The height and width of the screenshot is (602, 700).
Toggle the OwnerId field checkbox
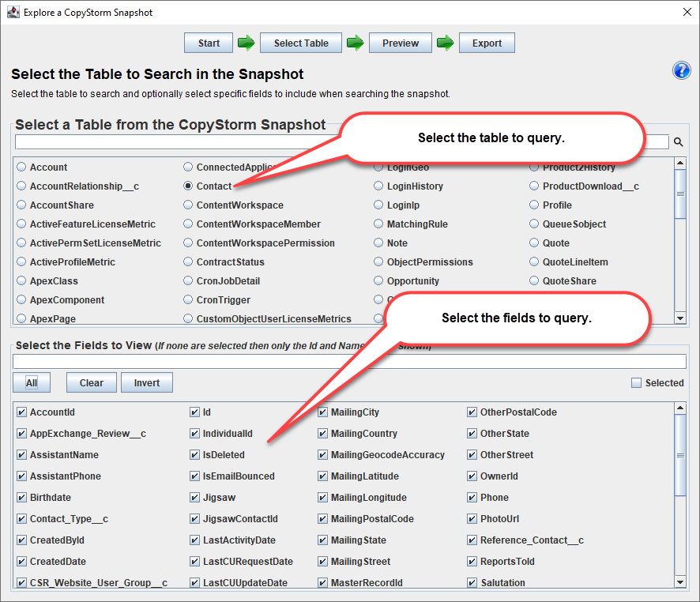(472, 476)
